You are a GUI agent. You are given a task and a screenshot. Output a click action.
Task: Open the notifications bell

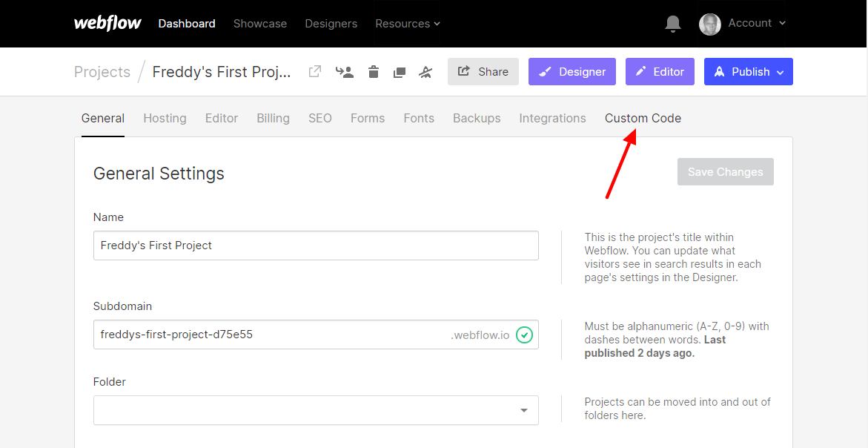[672, 24]
